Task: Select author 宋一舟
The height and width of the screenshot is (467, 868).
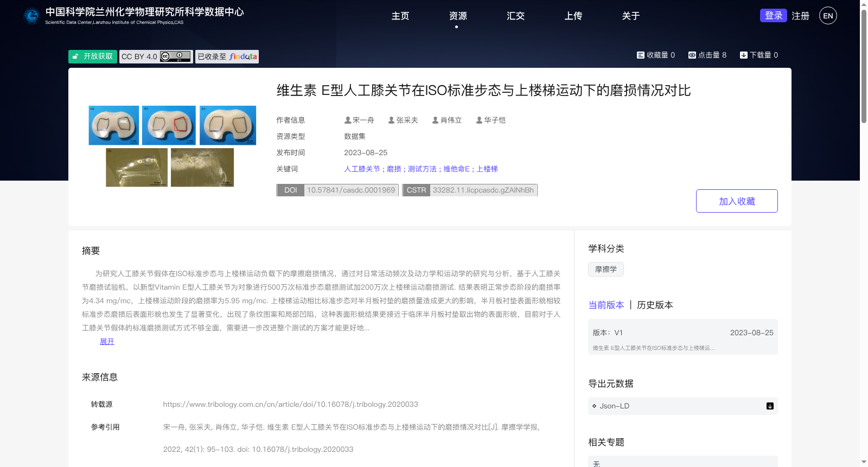Action: (359, 120)
